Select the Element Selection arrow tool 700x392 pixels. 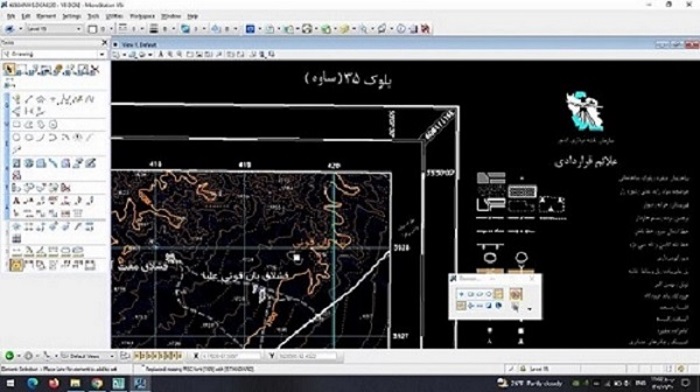[9, 69]
